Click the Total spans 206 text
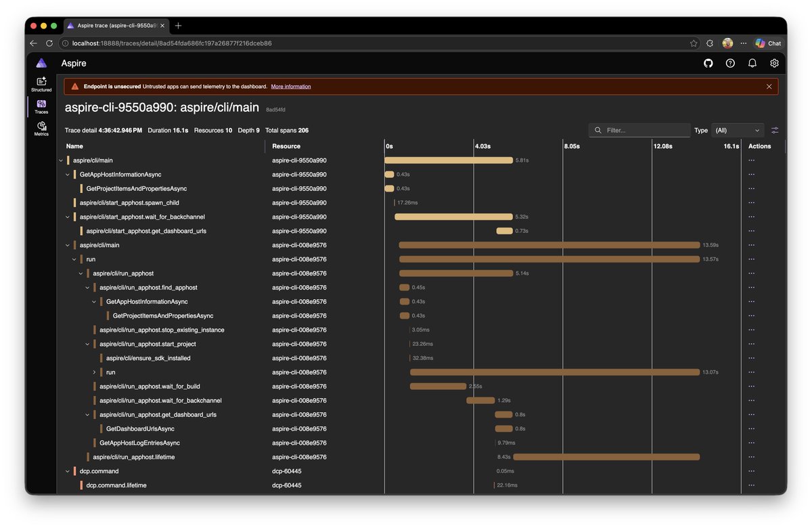The image size is (812, 528). pos(287,130)
